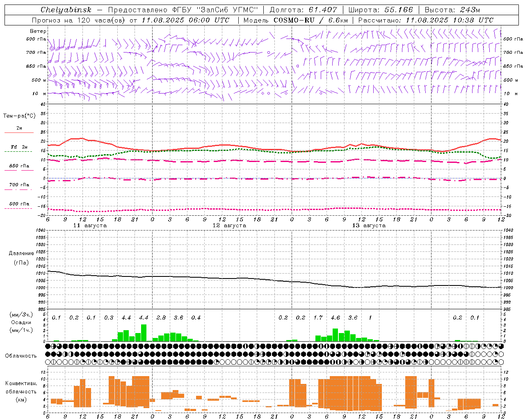Click the "13 августа" date label
This screenshot has height=420, width=525.
coord(369,226)
